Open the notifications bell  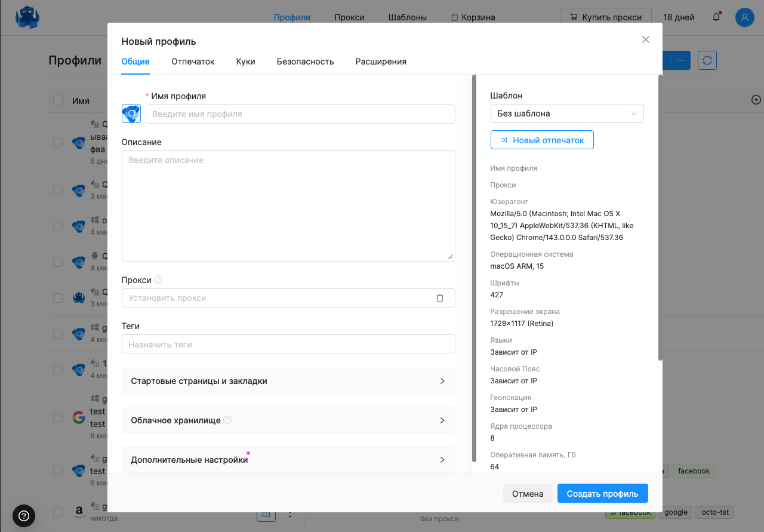pyautogui.click(x=716, y=17)
